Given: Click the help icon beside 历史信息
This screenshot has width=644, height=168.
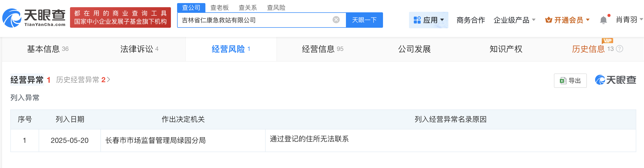Looking at the screenshot, I should click(x=620, y=49).
